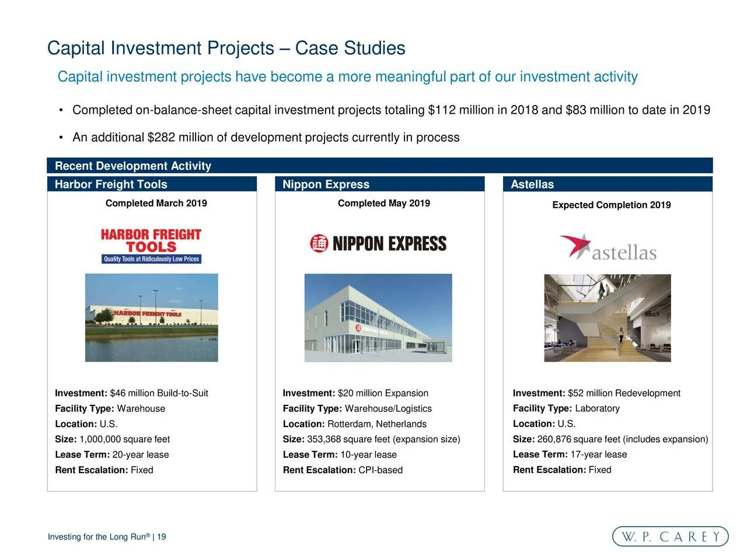747x560 pixels.
Task: Click the Astellas logo
Action: (x=608, y=248)
